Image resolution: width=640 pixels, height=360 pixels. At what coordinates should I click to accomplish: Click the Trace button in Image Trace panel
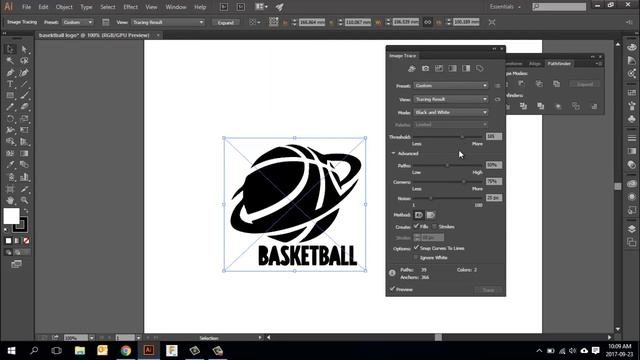click(x=489, y=290)
